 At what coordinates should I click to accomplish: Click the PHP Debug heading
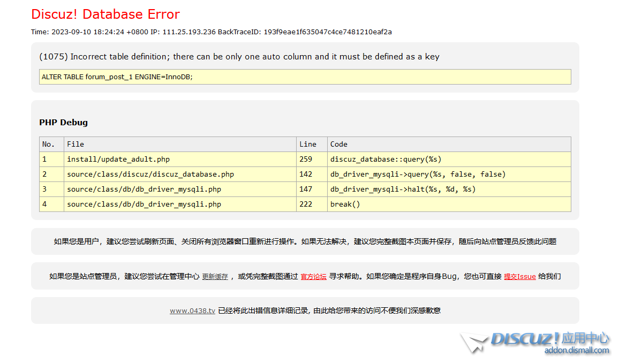click(x=63, y=123)
